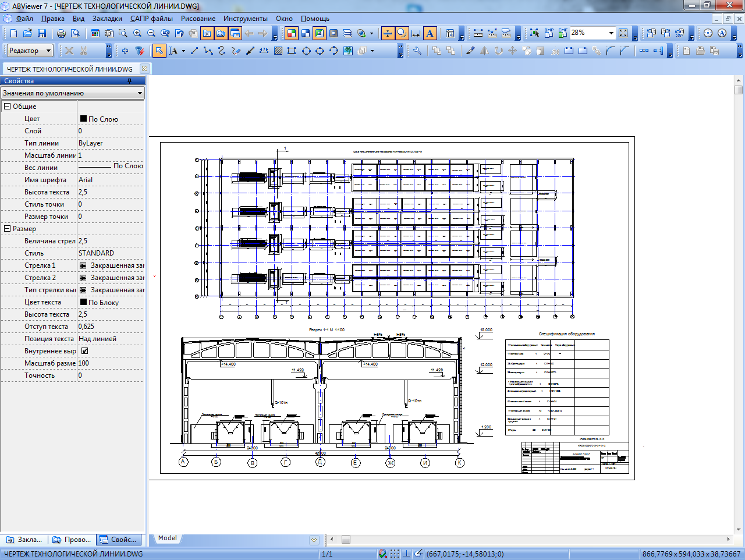
Task: Toggle the snap icon in status bar
Action: coord(382,554)
